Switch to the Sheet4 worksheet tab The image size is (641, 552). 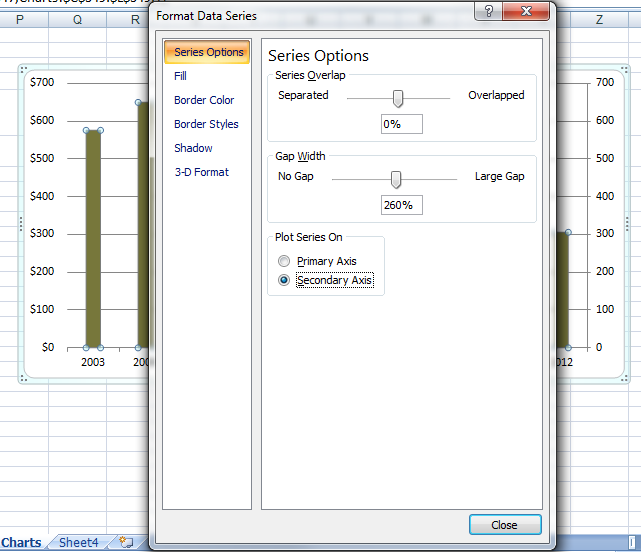pos(79,543)
